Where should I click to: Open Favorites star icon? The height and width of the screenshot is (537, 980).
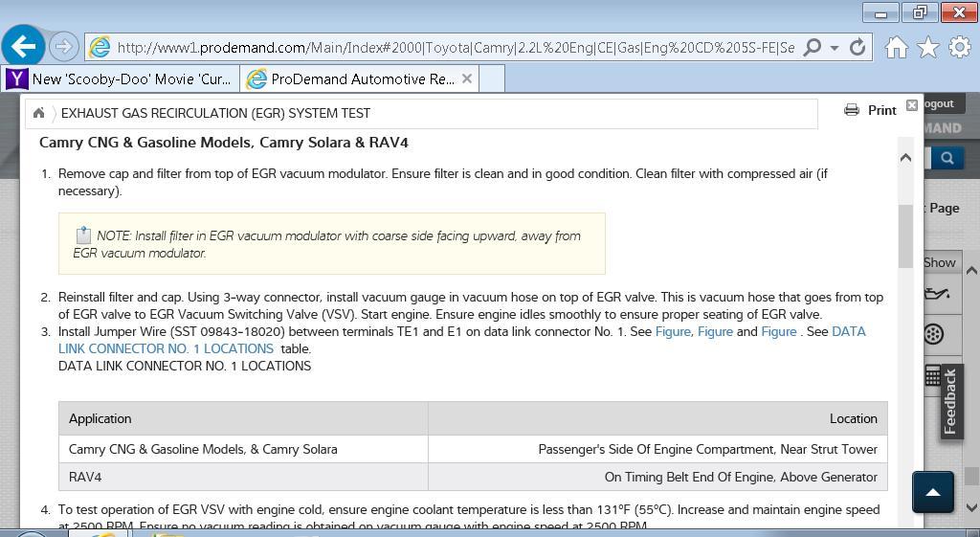928,47
